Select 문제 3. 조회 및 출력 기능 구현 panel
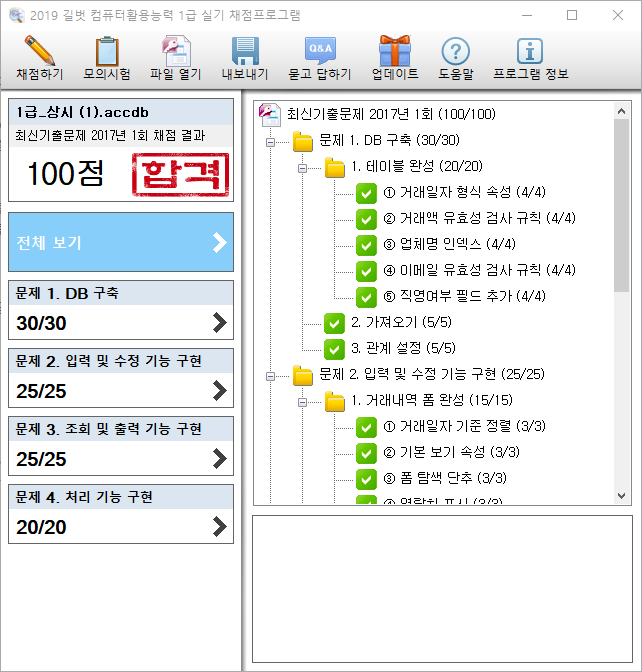Image resolution: width=642 pixels, height=672 pixels. tap(120, 445)
